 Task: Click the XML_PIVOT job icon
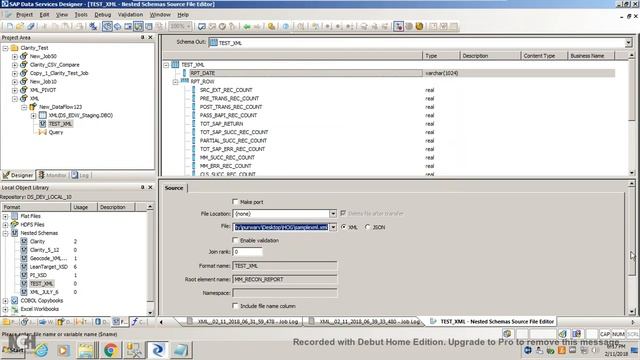tap(24, 90)
